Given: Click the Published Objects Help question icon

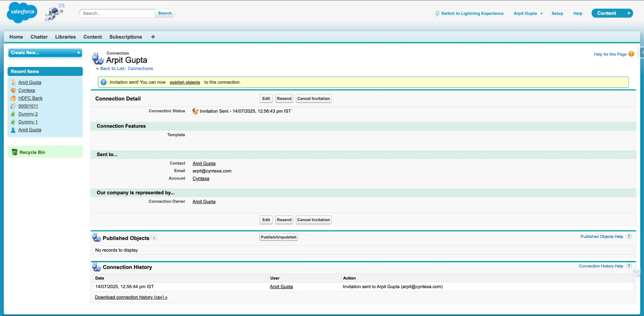Looking at the screenshot, I should tap(629, 237).
